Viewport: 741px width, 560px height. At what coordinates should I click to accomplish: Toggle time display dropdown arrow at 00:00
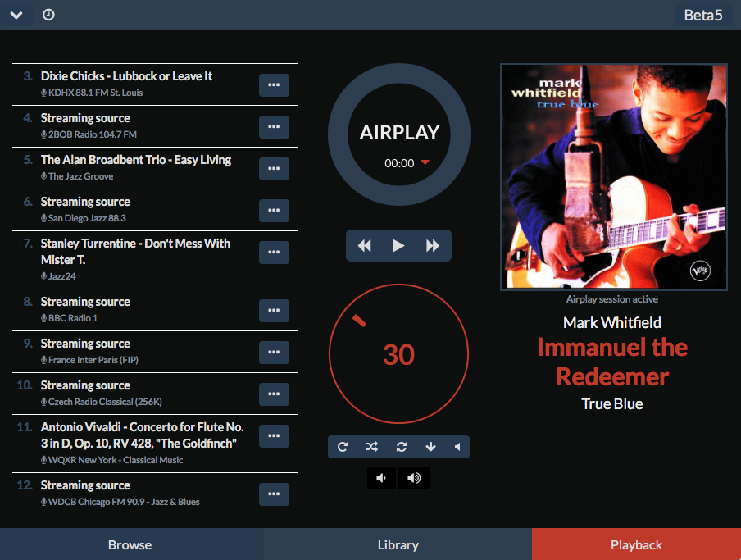425,162
